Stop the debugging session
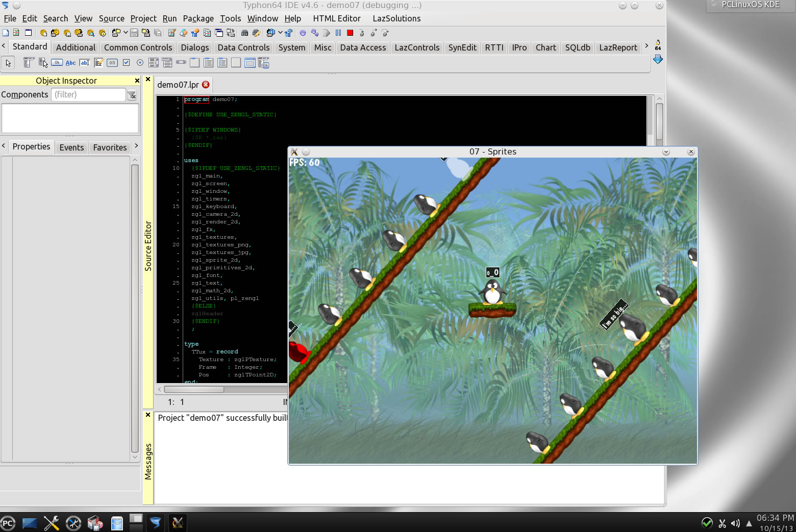 coord(350,33)
